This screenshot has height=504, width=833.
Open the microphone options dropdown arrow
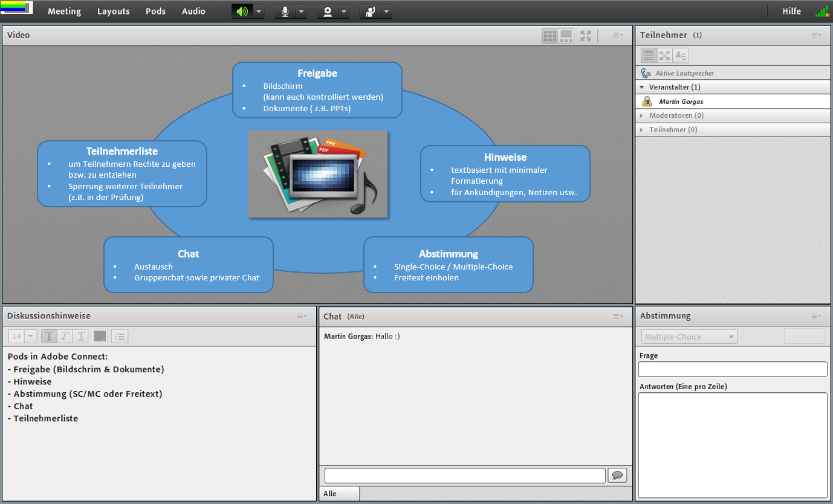[x=301, y=11]
